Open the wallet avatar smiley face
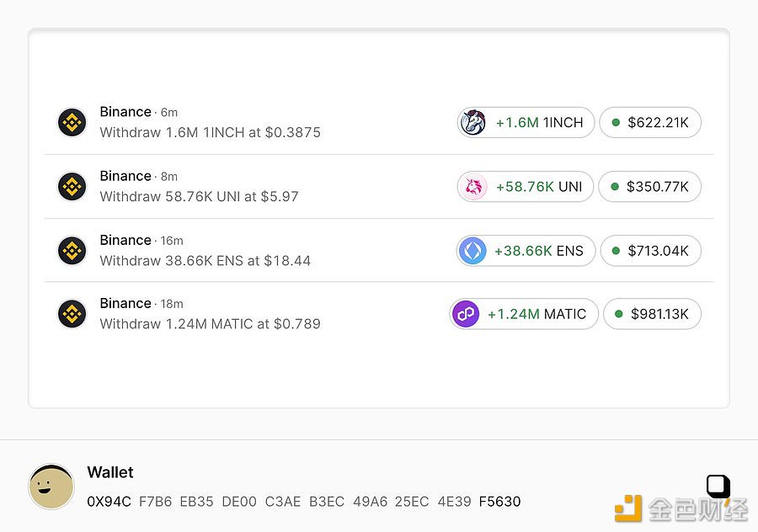Image resolution: width=758 pixels, height=532 pixels. pyautogui.click(x=51, y=487)
